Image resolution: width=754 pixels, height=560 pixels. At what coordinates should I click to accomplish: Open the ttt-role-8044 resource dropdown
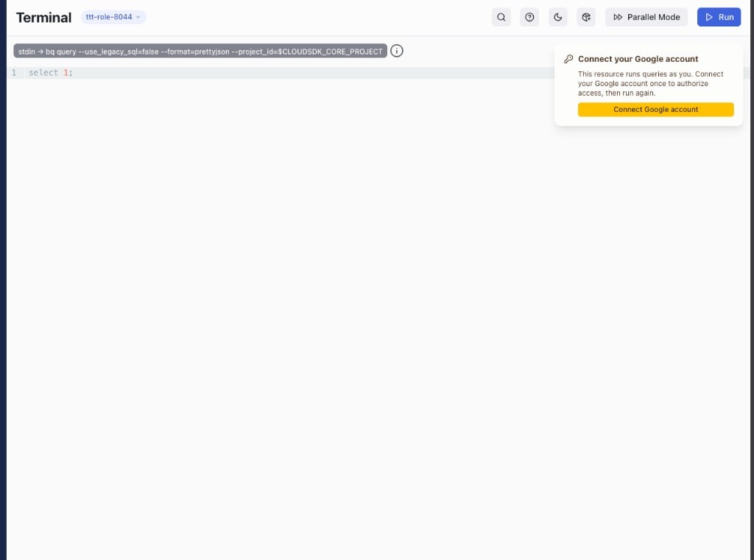[113, 17]
